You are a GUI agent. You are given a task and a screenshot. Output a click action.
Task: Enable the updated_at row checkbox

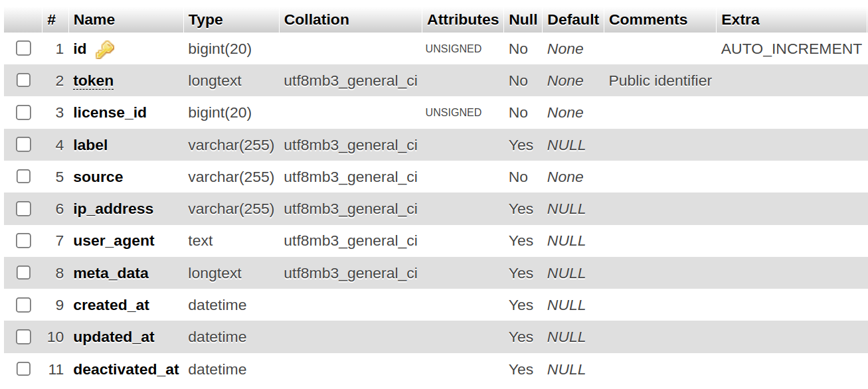pyautogui.click(x=24, y=337)
